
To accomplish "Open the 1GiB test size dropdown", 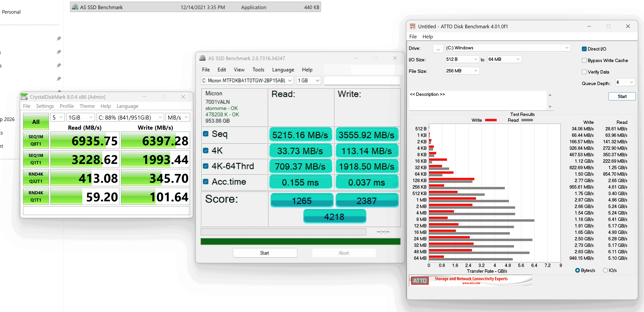I will [81, 117].
